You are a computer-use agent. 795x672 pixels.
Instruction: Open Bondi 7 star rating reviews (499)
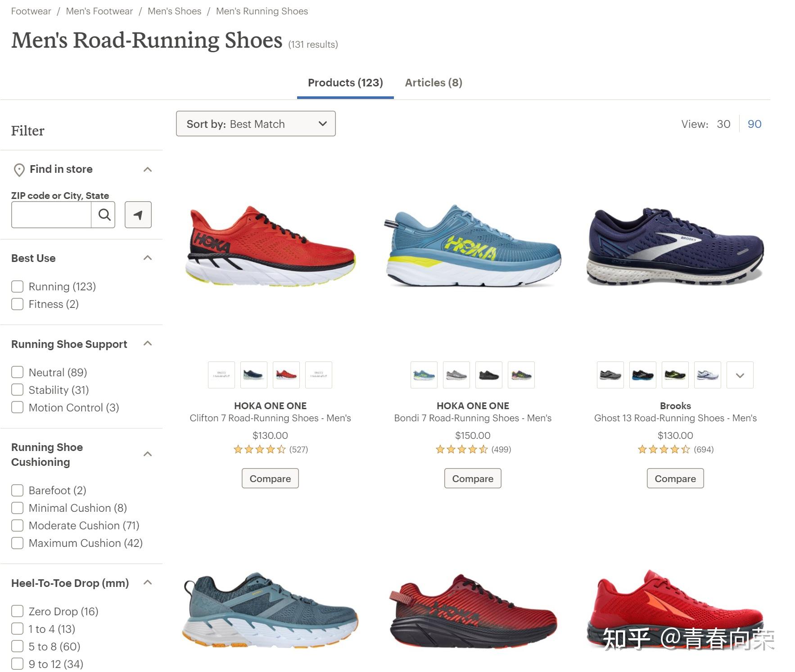point(473,449)
